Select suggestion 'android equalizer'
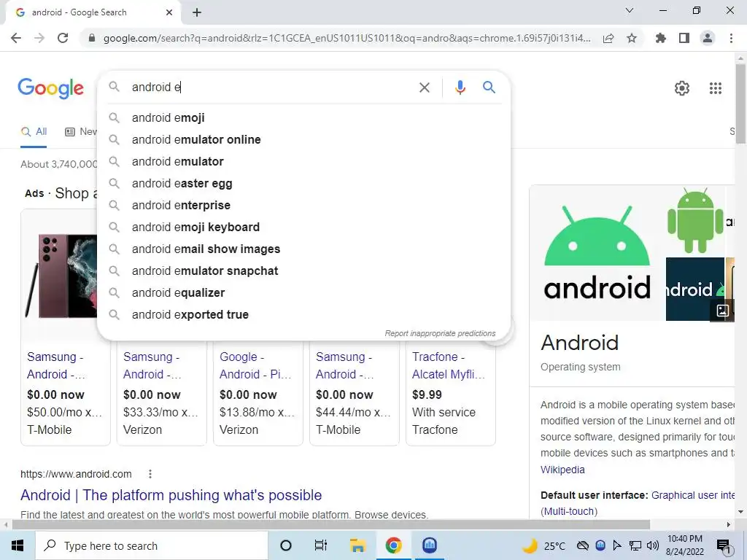The width and height of the screenshot is (747, 560). (303, 293)
